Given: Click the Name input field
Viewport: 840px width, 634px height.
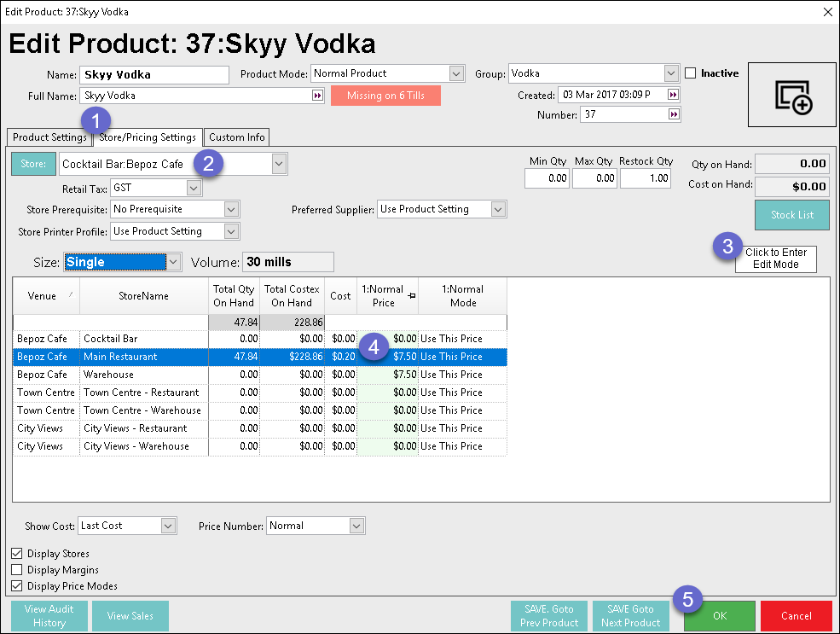Looking at the screenshot, I should 154,75.
